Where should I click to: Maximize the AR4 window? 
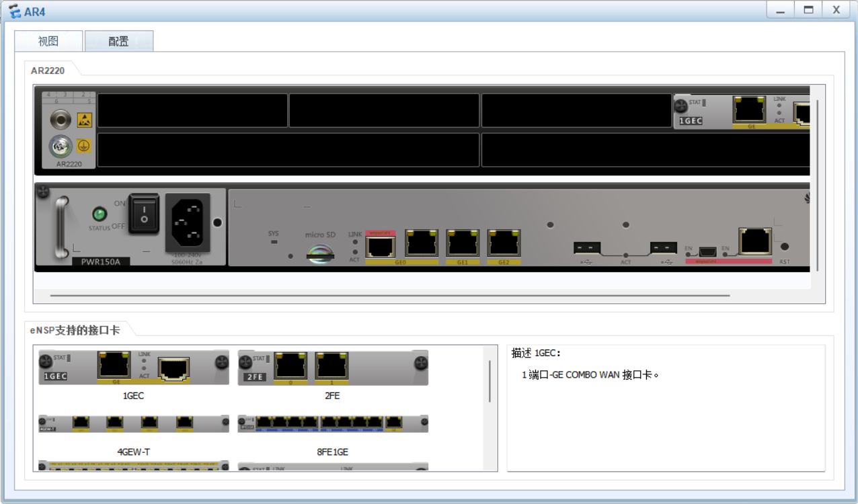pyautogui.click(x=808, y=9)
